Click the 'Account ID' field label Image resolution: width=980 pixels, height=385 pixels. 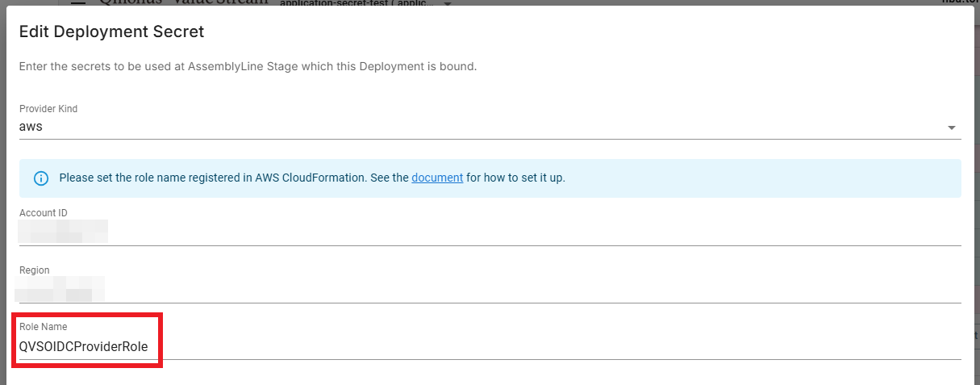pyautogui.click(x=44, y=213)
